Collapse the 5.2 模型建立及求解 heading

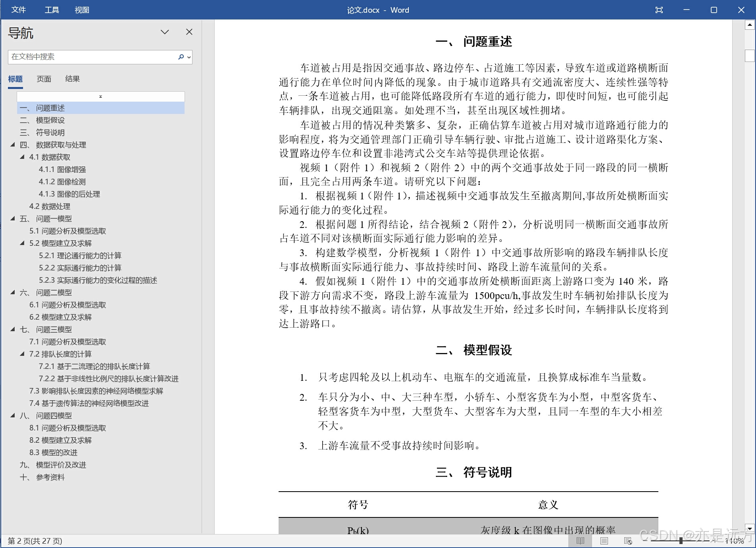tap(22, 243)
